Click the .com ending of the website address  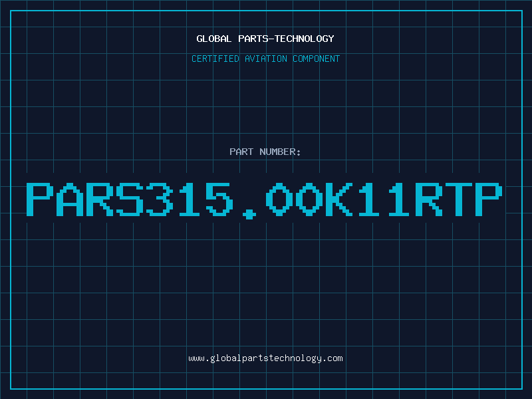point(332,358)
